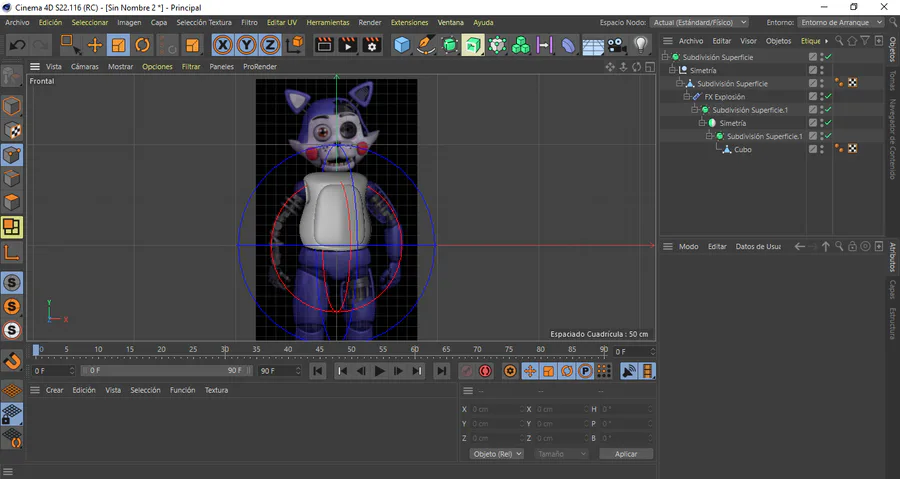Toggle green checkmark for FX Explosión
Image resolution: width=900 pixels, height=479 pixels.
[x=828, y=96]
